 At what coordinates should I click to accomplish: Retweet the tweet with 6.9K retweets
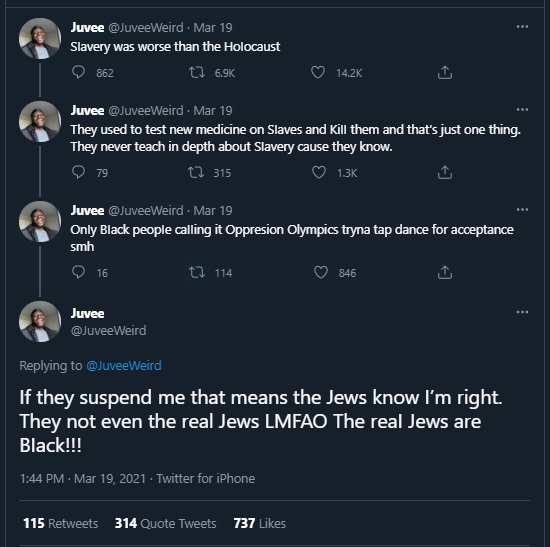pyautogui.click(x=197, y=73)
